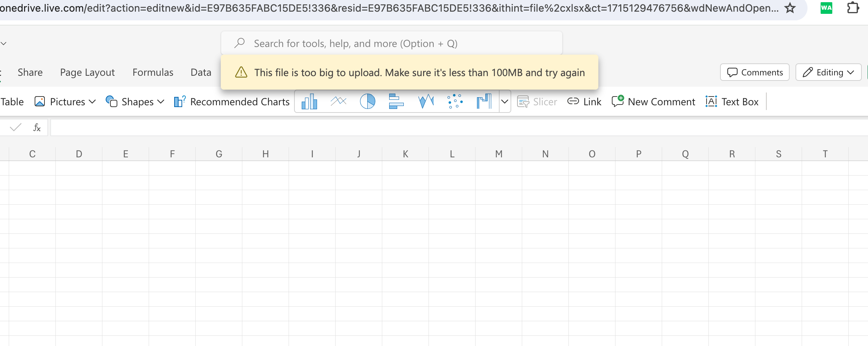Viewport: 868px width, 346px height.
Task: Expand the more charts gallery arrow
Action: (x=505, y=102)
